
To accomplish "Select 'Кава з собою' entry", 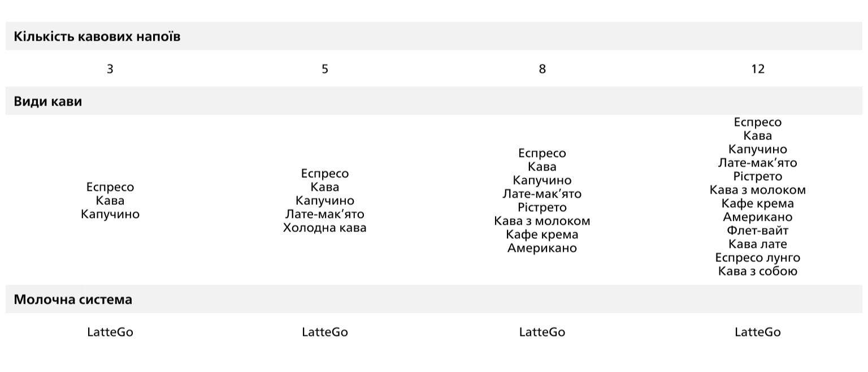I will pyautogui.click(x=758, y=271).
